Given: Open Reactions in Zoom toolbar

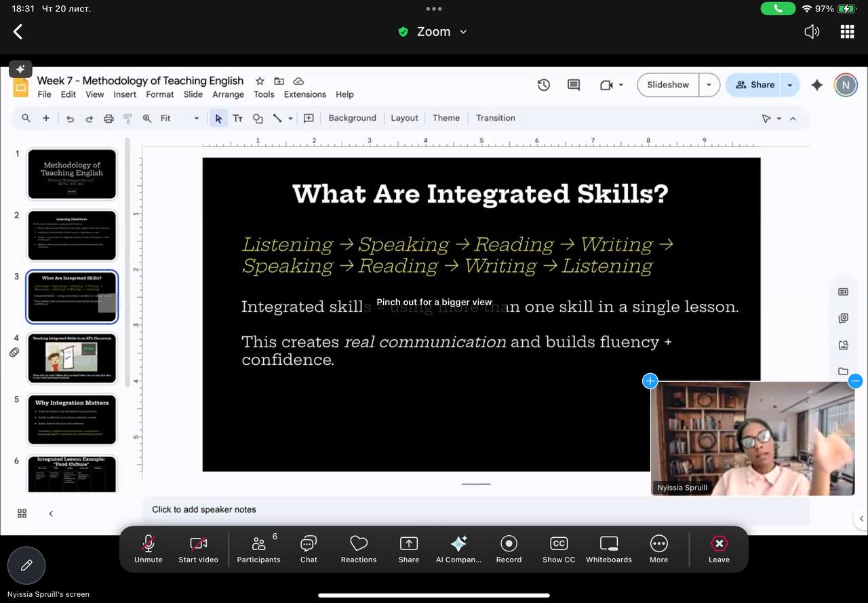Looking at the screenshot, I should (358, 549).
